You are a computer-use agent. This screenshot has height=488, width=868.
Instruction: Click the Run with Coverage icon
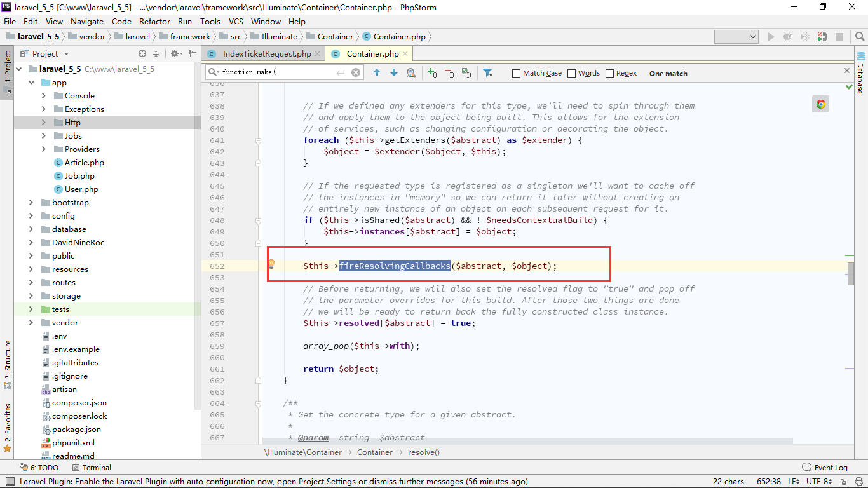pyautogui.click(x=805, y=37)
